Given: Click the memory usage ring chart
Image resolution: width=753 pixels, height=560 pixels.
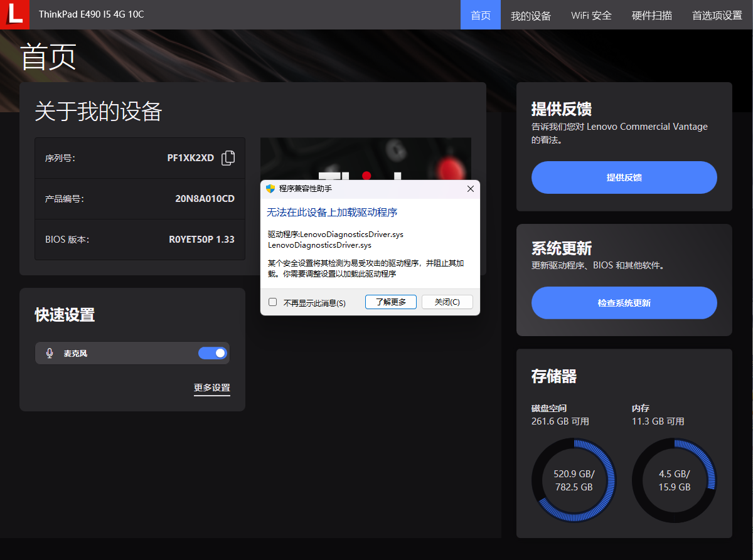Looking at the screenshot, I should point(675,480).
